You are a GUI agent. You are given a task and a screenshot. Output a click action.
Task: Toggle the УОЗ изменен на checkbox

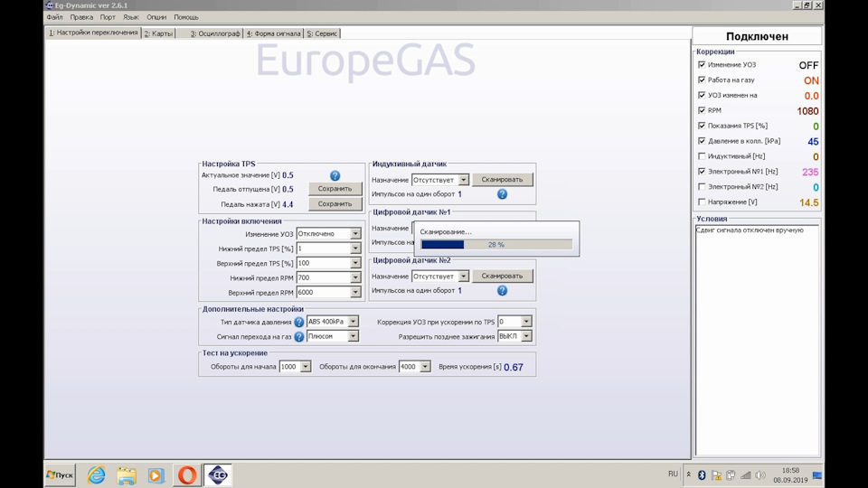pos(702,95)
